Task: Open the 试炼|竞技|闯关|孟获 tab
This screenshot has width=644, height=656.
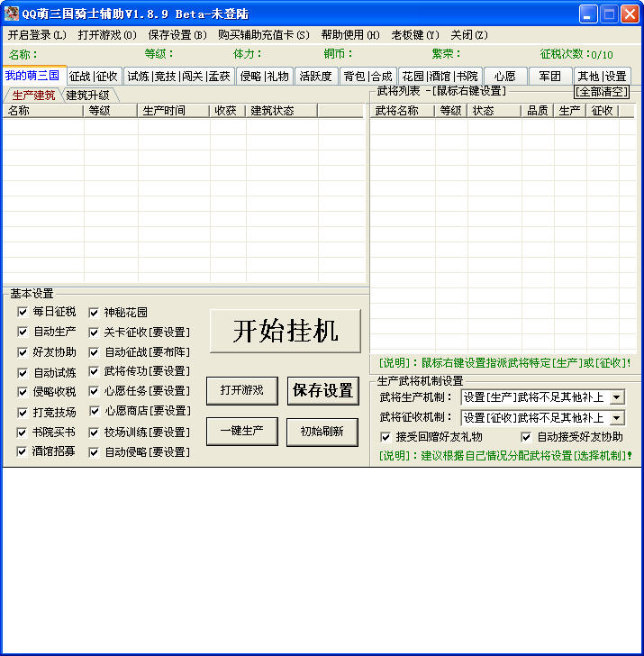Action: pos(179,77)
